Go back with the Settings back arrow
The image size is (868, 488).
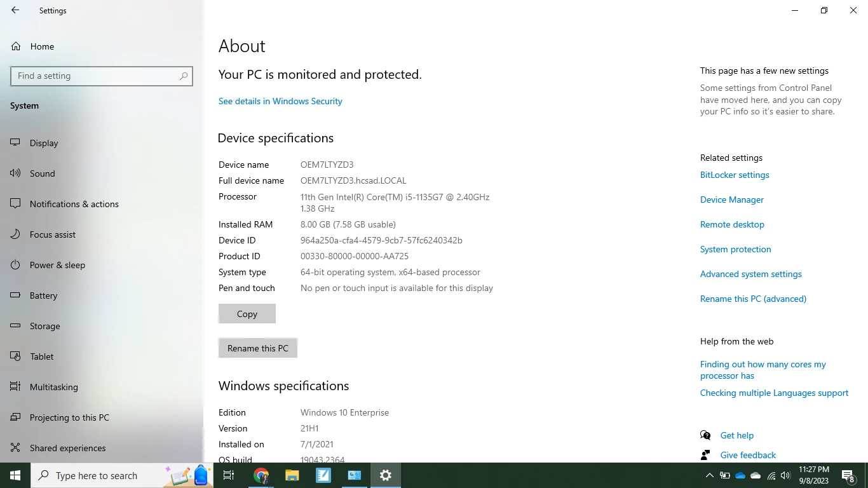pos(15,10)
